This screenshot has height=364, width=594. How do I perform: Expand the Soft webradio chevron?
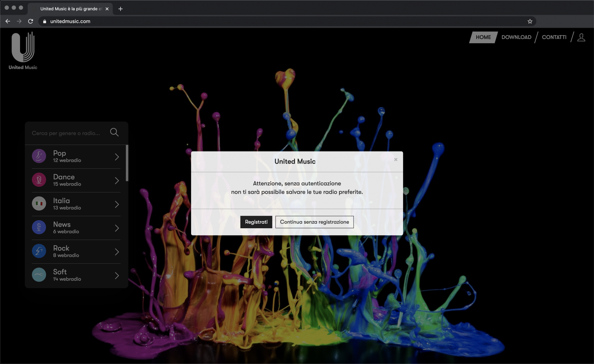[x=117, y=276]
